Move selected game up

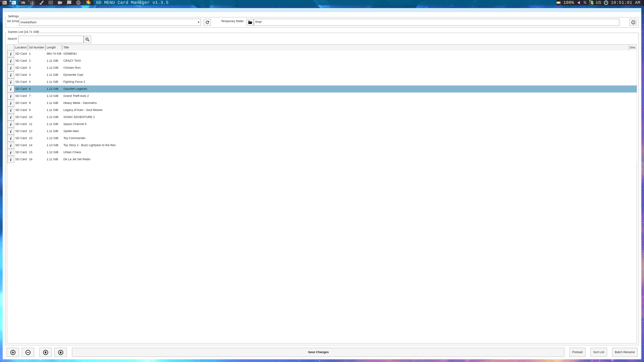coord(45,352)
